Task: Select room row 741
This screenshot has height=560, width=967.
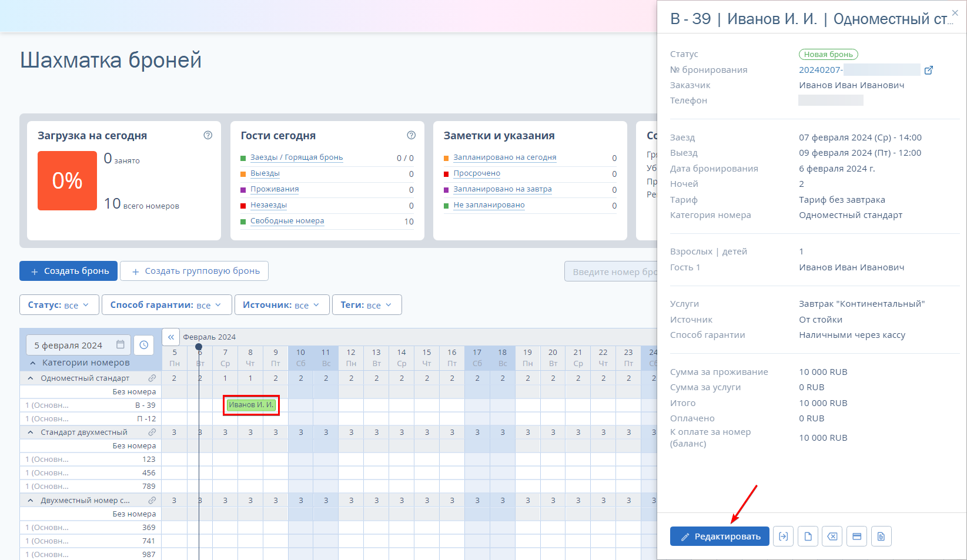Action: click(x=91, y=541)
